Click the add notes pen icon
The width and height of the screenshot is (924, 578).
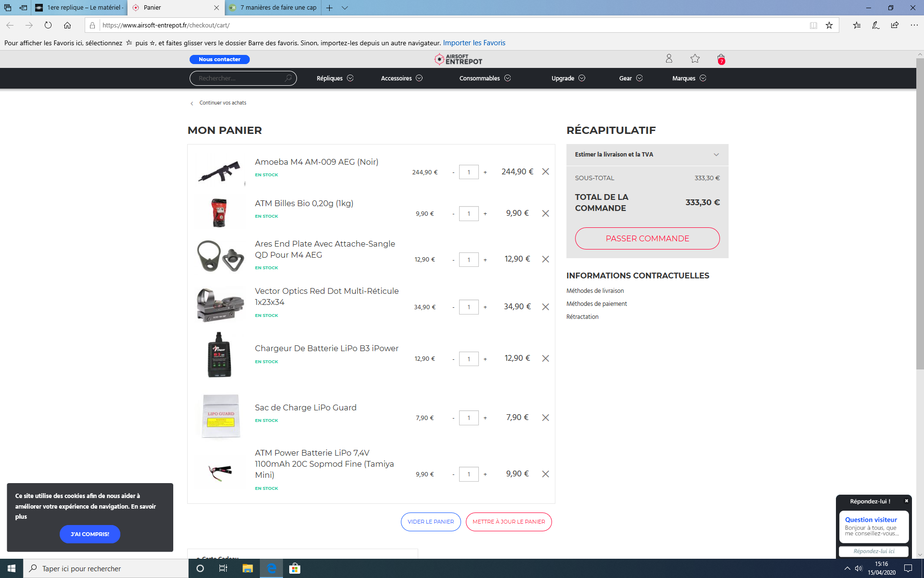876,25
